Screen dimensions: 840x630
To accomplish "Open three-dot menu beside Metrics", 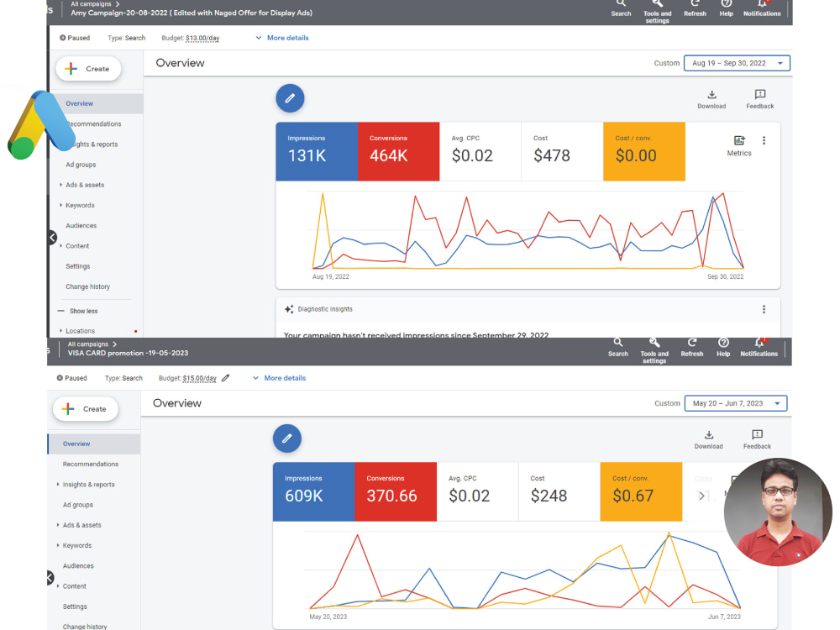I will (x=764, y=140).
